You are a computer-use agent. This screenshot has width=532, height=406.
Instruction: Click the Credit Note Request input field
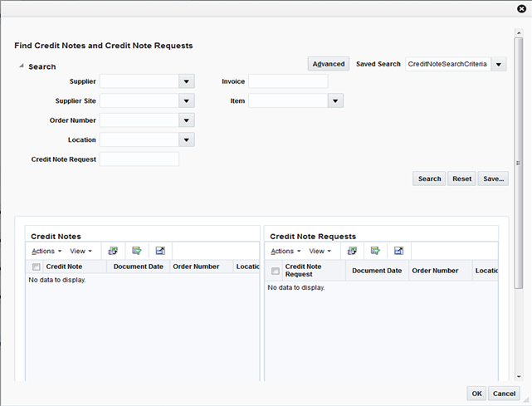coord(139,159)
